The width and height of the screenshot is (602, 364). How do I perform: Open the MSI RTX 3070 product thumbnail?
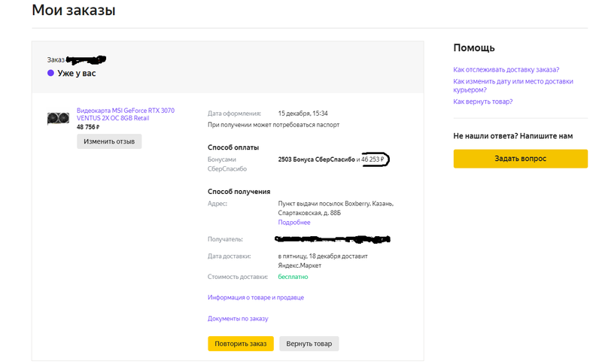pyautogui.click(x=58, y=118)
